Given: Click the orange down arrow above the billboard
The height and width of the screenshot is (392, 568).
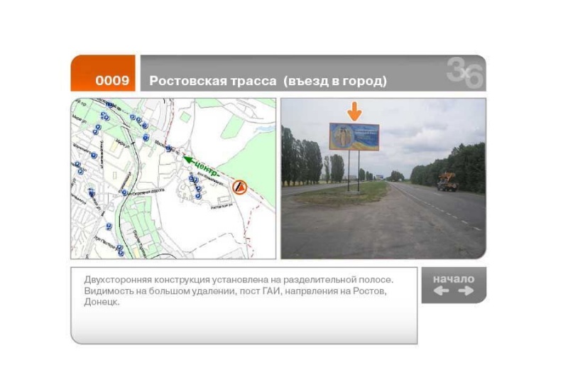Looking at the screenshot, I should [354, 111].
